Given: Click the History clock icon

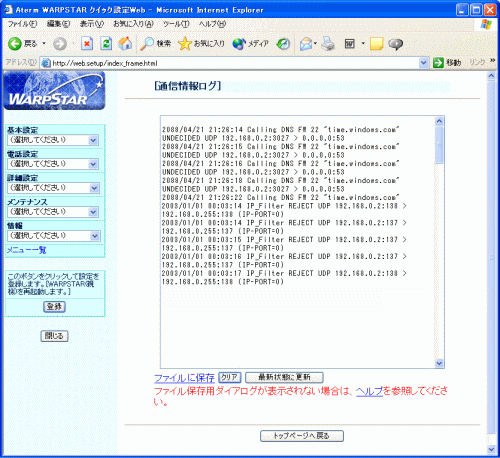Looking at the screenshot, I should [x=283, y=44].
